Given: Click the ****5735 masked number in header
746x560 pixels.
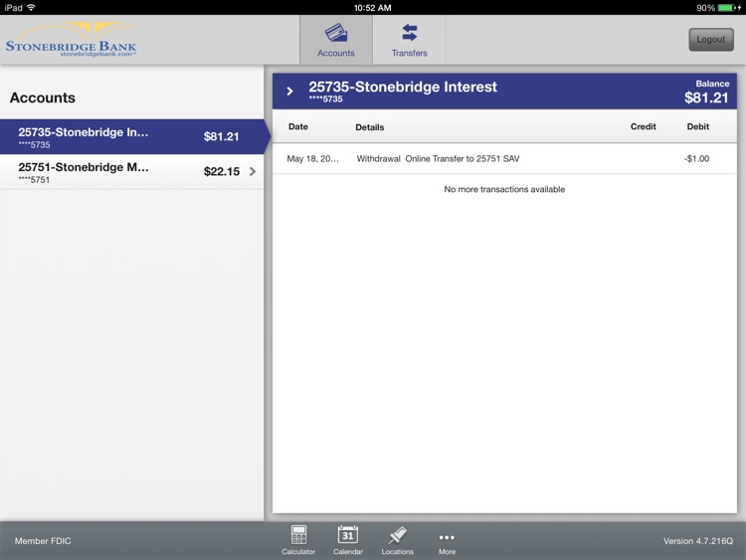Looking at the screenshot, I should [x=325, y=98].
